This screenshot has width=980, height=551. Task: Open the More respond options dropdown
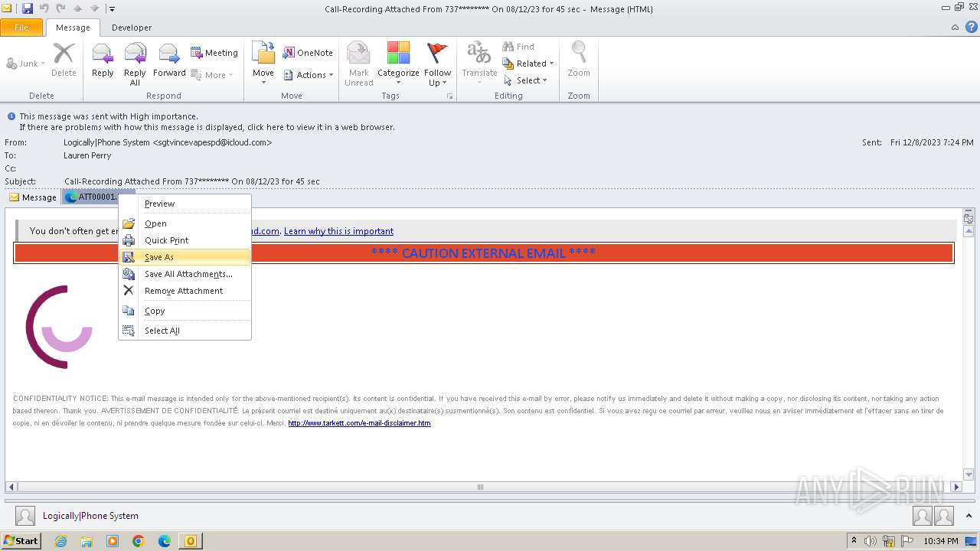(x=211, y=75)
